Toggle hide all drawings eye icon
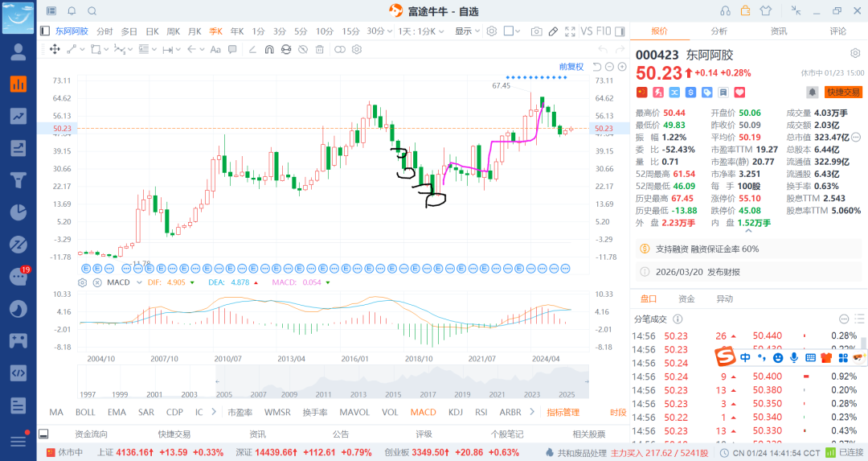This screenshot has width=868, height=461. [x=303, y=49]
